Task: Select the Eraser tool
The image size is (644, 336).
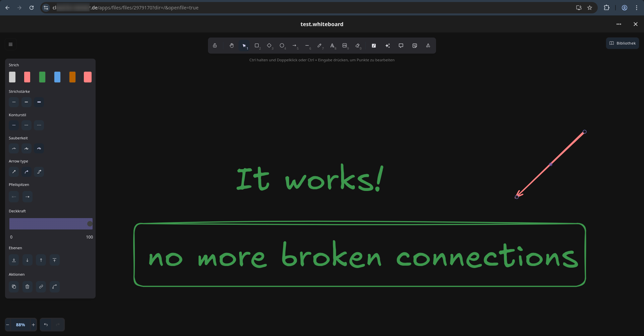Action: pyautogui.click(x=358, y=46)
